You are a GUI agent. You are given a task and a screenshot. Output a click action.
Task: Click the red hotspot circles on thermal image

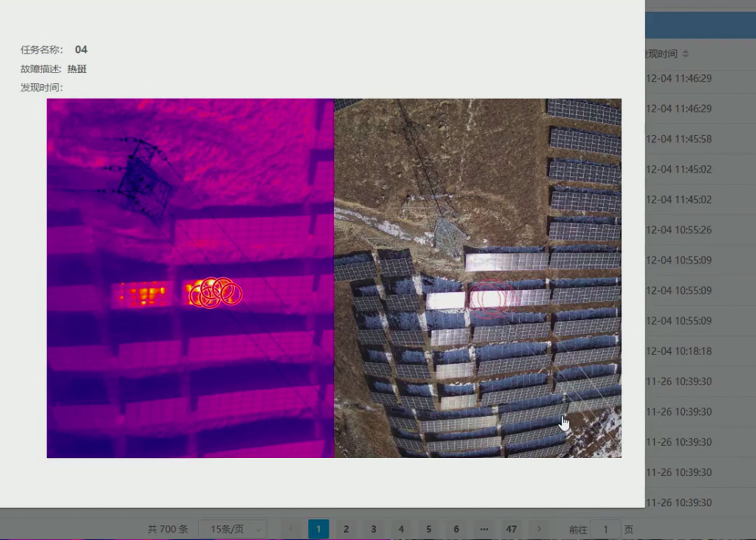coord(215,292)
